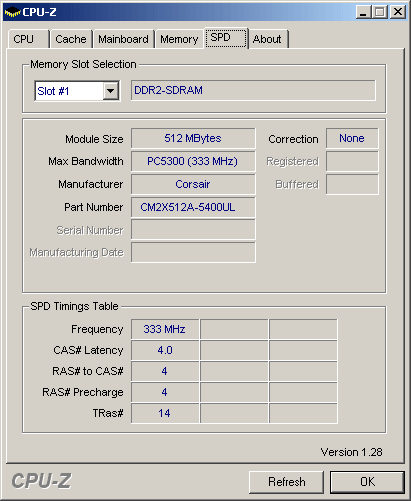Click the CAS# Latency label
This screenshot has width=411, height=501.
tap(88, 350)
